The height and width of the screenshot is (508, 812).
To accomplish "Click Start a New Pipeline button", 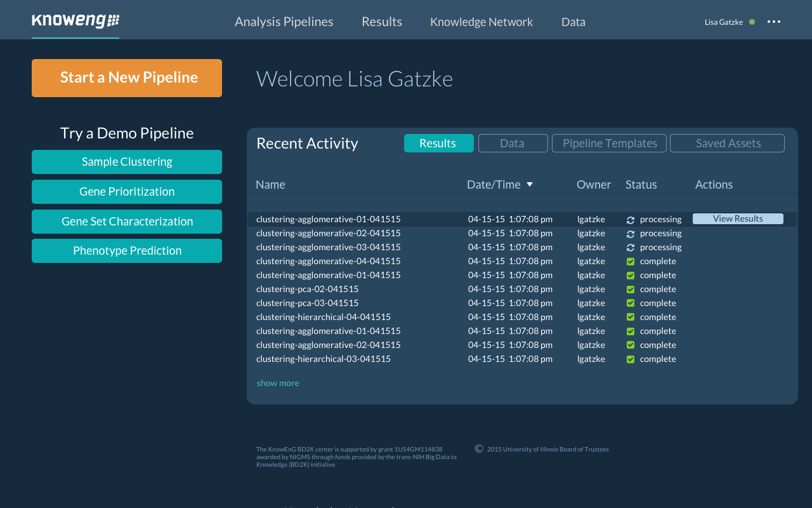I will pos(127,78).
